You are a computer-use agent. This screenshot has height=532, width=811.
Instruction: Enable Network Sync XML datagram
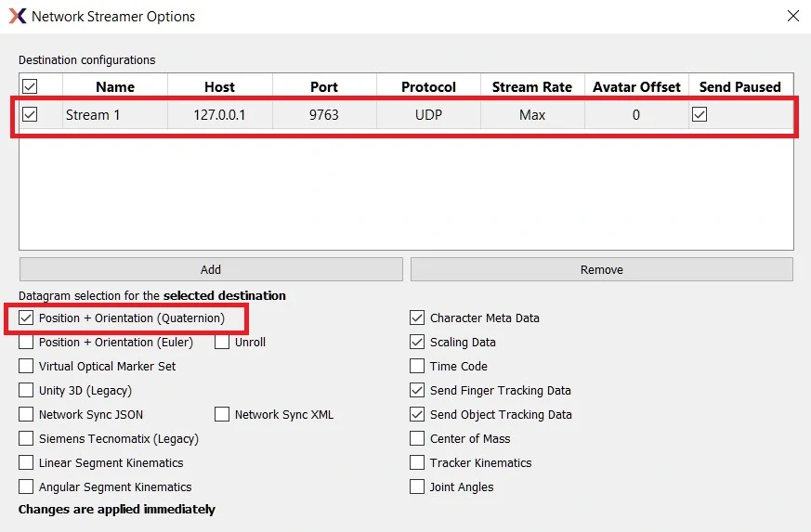(x=222, y=414)
